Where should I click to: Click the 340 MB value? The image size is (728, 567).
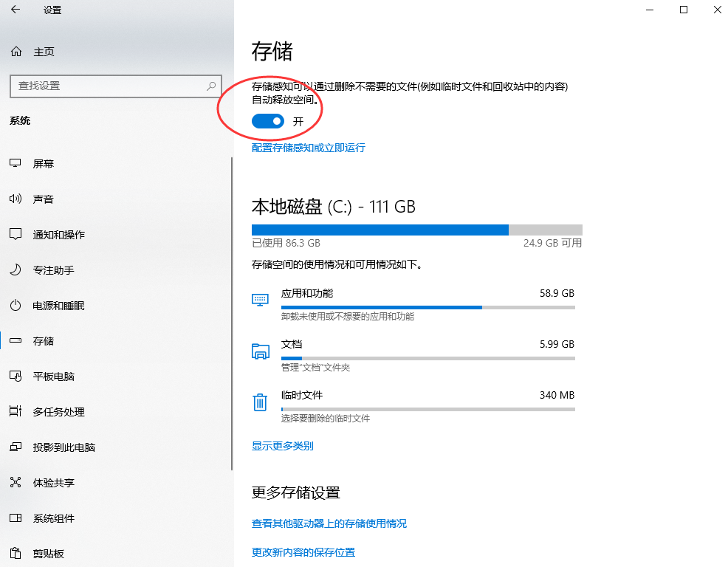pos(557,395)
